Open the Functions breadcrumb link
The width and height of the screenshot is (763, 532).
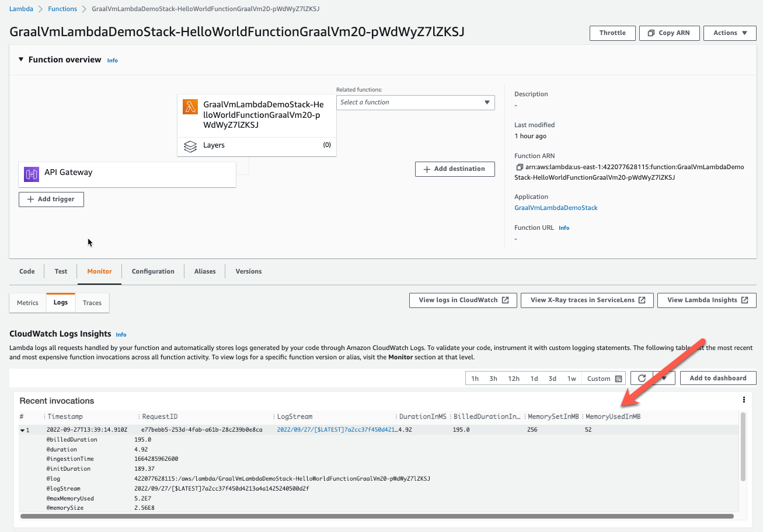coord(62,9)
